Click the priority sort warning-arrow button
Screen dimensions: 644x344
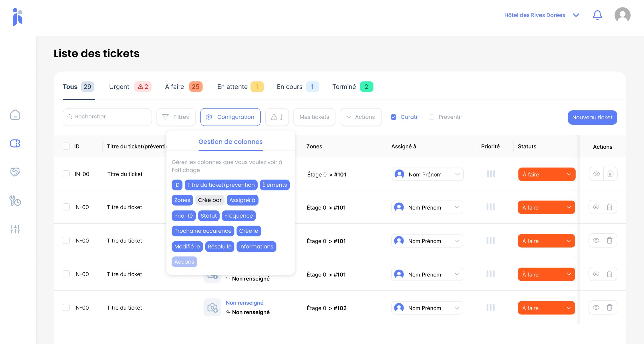tap(277, 117)
